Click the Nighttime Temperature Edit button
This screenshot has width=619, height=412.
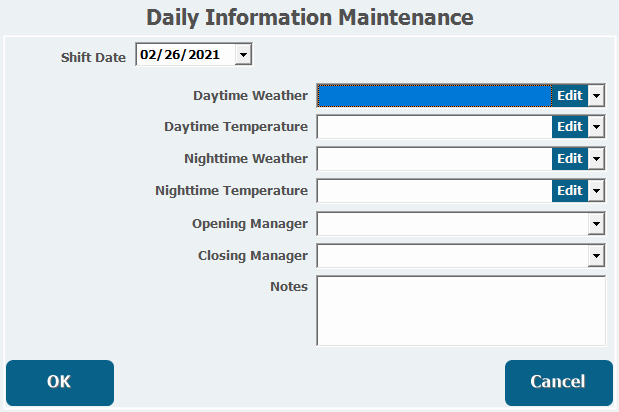click(570, 191)
